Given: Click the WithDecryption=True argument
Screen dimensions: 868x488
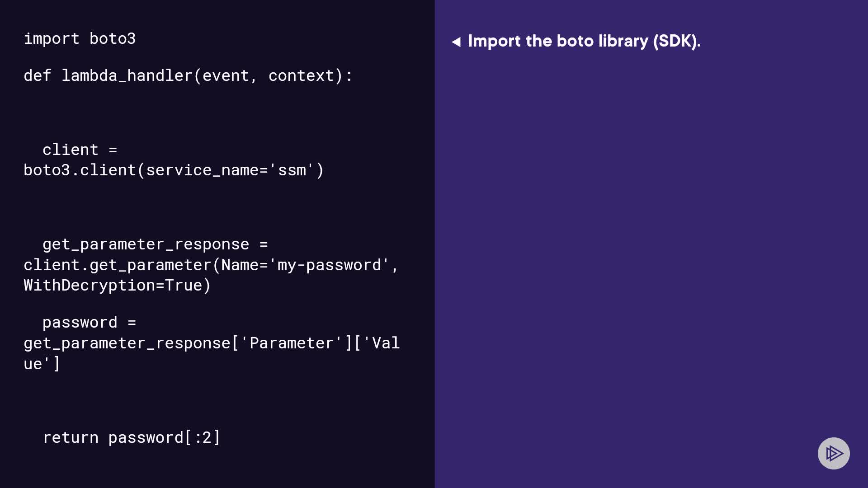Looking at the screenshot, I should pyautogui.click(x=117, y=286).
